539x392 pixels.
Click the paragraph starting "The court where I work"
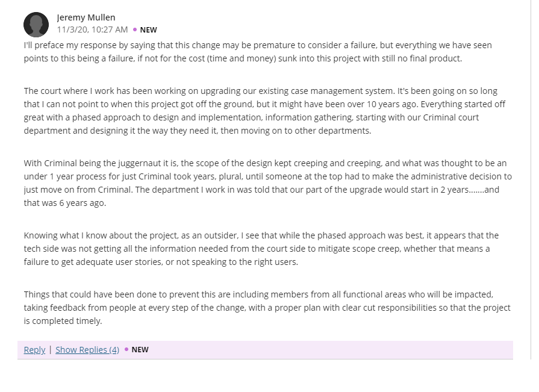pyautogui.click(x=265, y=111)
